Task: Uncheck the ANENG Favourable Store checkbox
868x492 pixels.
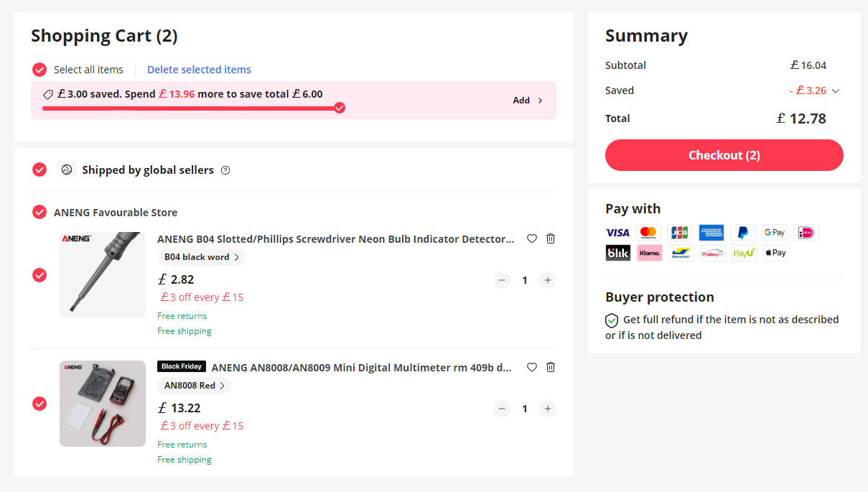Action: click(x=39, y=212)
